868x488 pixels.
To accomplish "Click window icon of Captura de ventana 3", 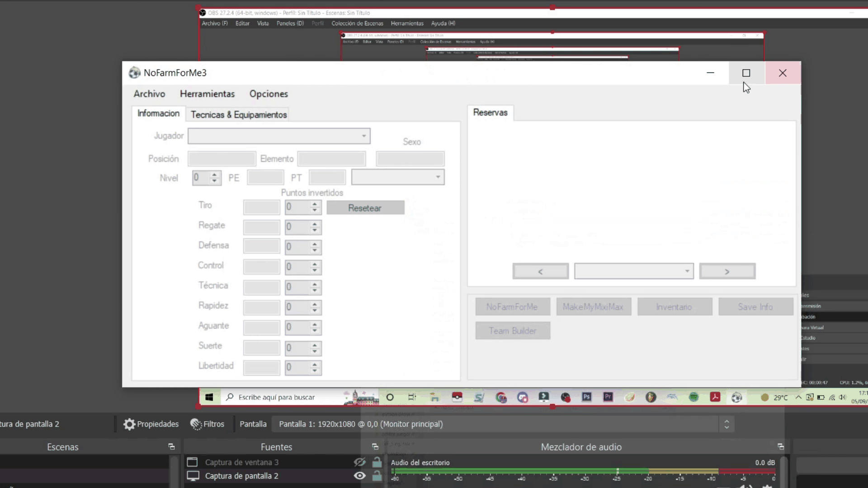I will click(x=192, y=462).
